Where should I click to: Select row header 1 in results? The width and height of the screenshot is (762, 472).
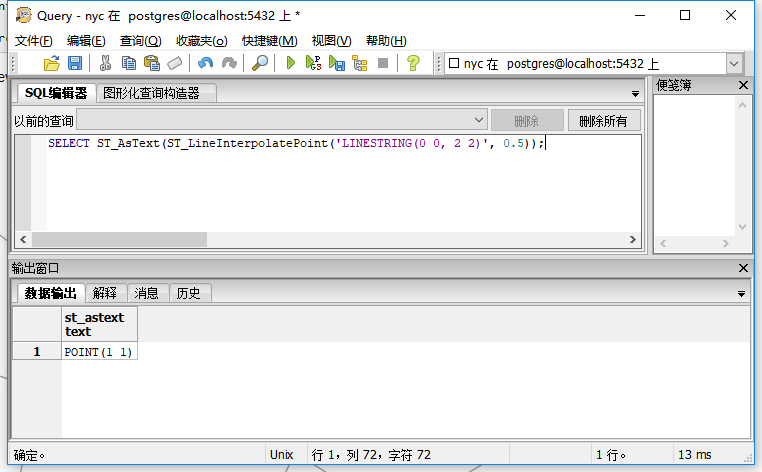(x=37, y=351)
